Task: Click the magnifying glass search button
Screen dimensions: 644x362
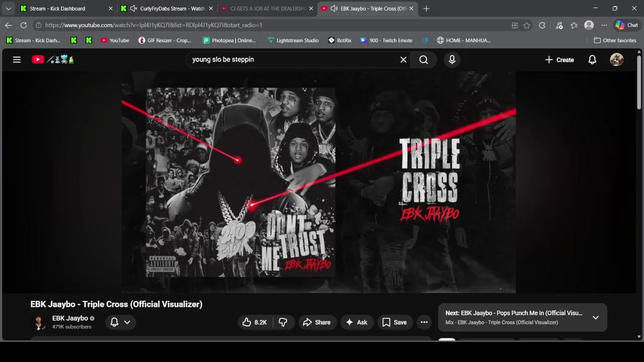Action: [x=424, y=59]
